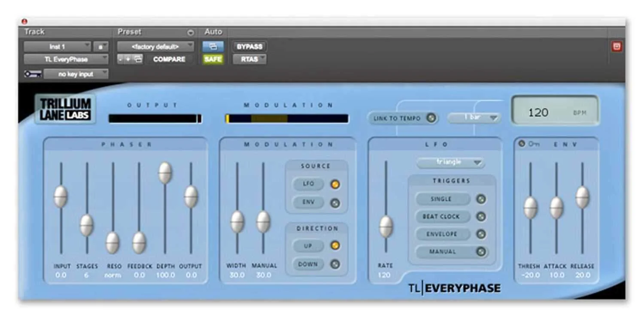Open the RTAS format dropdown
644x318 pixels.
tap(249, 59)
